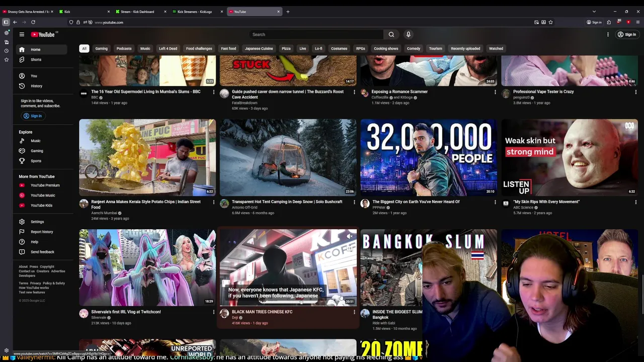644x362 pixels.
Task: Select the Watched filter chip
Action: pyautogui.click(x=496, y=49)
